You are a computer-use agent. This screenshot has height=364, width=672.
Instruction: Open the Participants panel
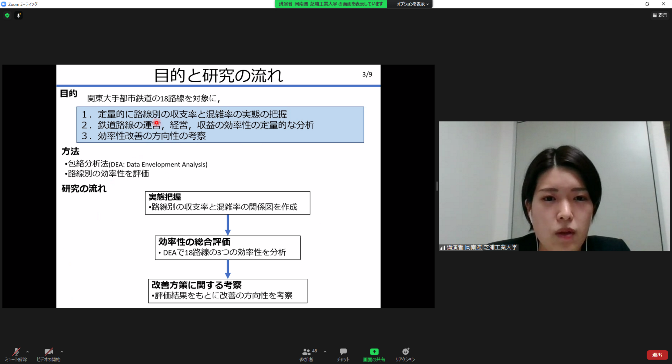pos(306,352)
